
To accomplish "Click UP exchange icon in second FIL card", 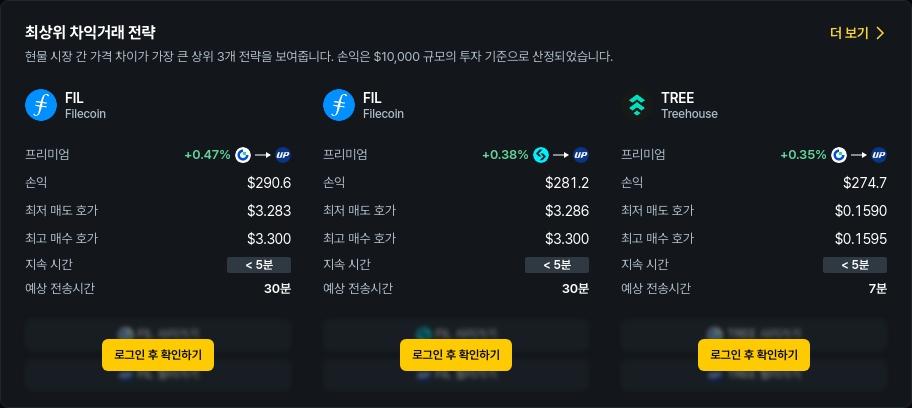I will (580, 155).
